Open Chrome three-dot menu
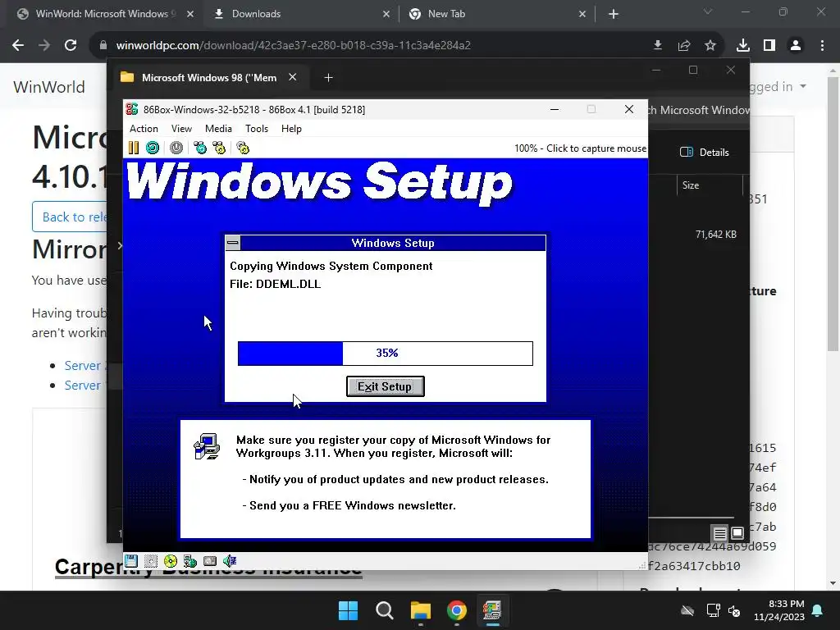 coord(822,46)
